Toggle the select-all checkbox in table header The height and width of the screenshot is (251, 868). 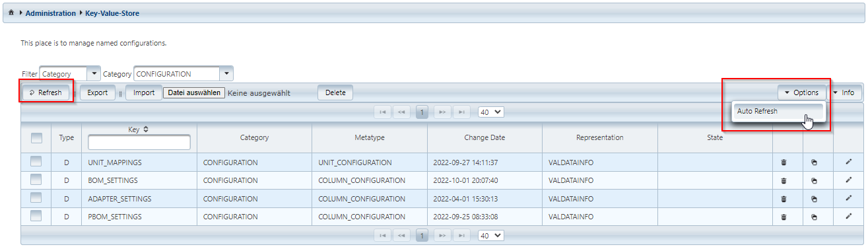[x=36, y=137]
